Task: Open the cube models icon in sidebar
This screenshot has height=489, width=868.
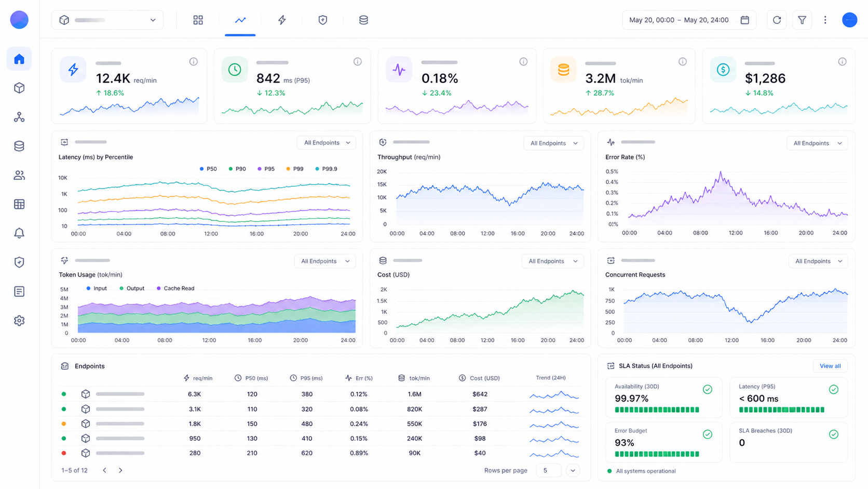Action: [19, 88]
